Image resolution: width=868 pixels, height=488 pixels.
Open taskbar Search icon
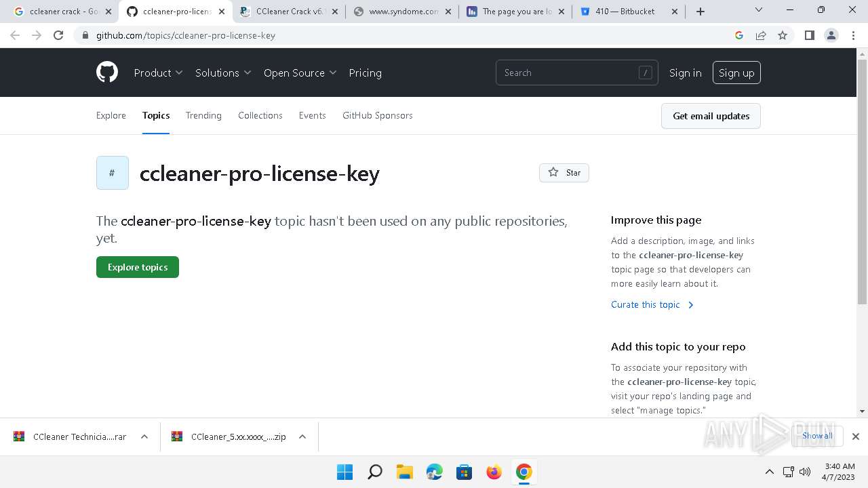pyautogui.click(x=375, y=472)
